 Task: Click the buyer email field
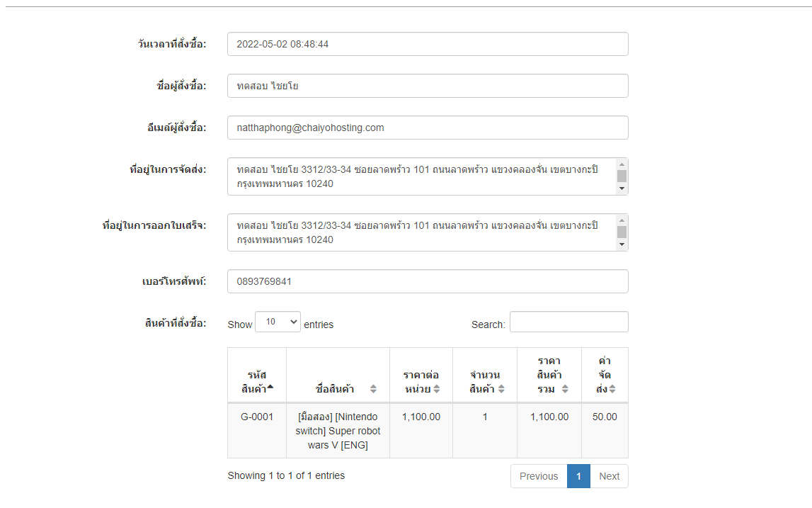428,128
